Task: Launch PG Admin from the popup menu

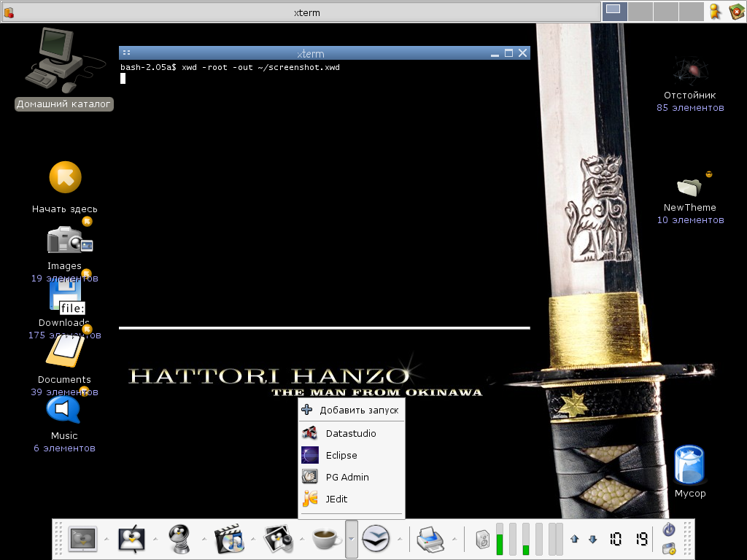Action: coord(347,478)
